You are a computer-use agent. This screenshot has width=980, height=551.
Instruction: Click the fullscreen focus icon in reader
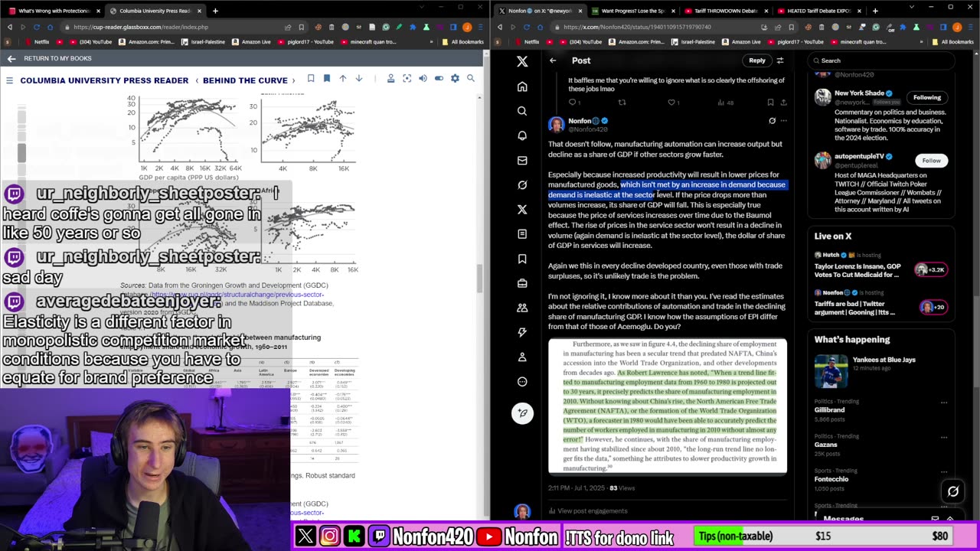pyautogui.click(x=407, y=78)
